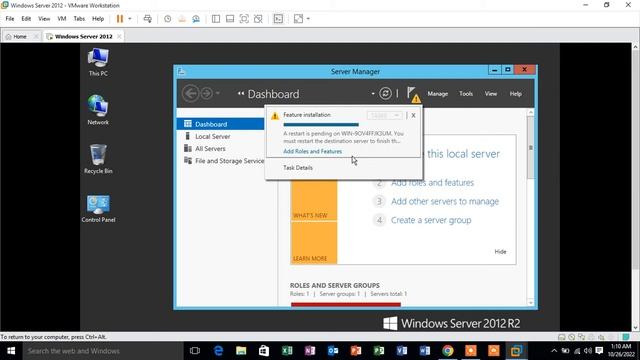Image resolution: width=640 pixels, height=360 pixels.
Task: Select the Windows Server 2012 tab
Action: point(84,36)
